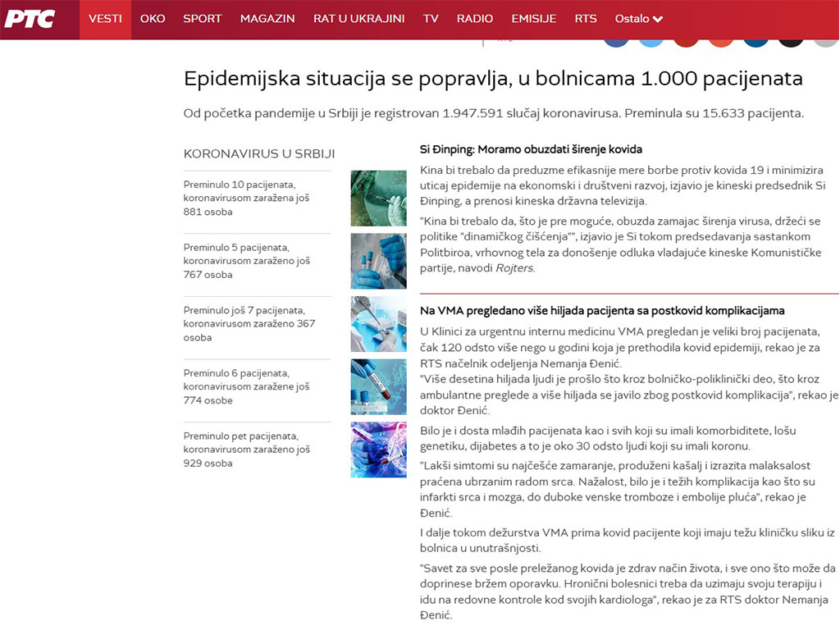This screenshot has width=840, height=630.
Task: Open the RTS menu item
Action: (x=586, y=19)
